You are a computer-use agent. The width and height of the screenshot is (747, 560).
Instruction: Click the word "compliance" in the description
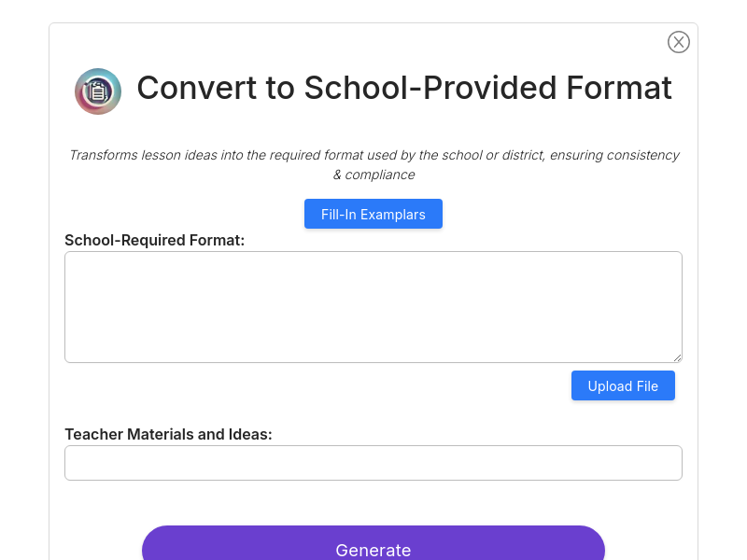[x=380, y=175]
